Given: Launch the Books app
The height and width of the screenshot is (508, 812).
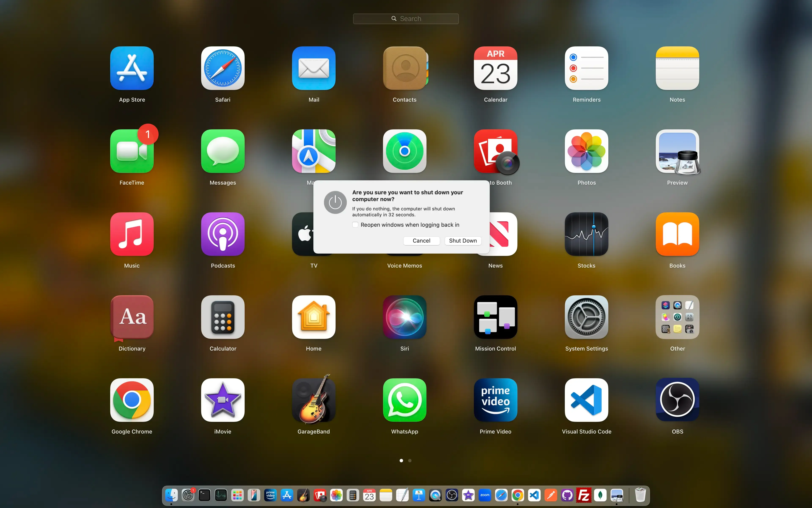Looking at the screenshot, I should (678, 234).
